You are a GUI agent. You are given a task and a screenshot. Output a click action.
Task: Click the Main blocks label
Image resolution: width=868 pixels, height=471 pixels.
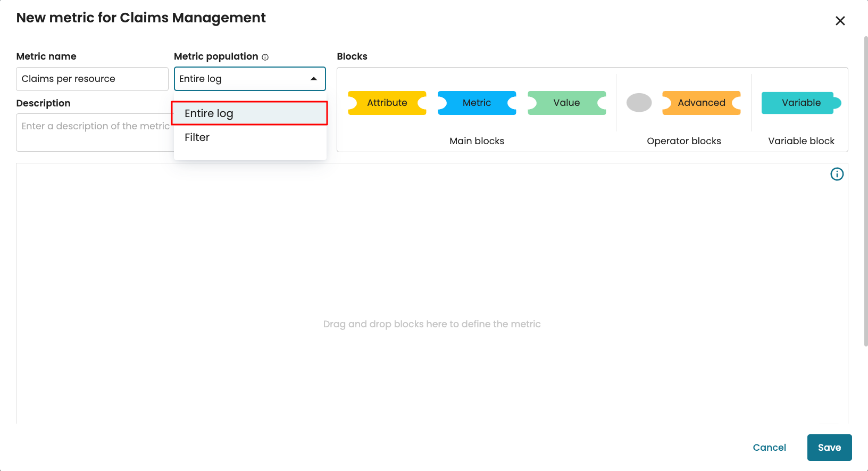(x=477, y=141)
